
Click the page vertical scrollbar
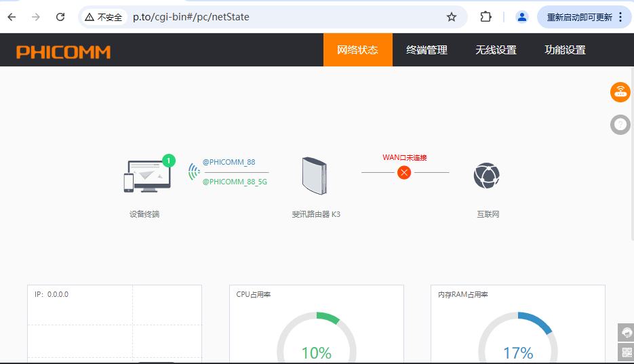click(x=632, y=153)
